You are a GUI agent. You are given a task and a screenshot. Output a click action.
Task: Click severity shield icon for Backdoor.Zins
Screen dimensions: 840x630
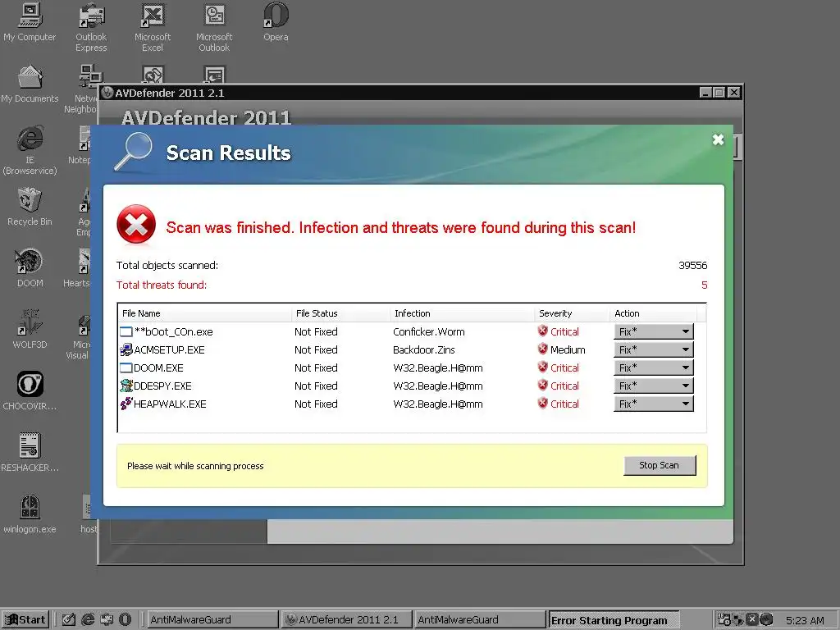pyautogui.click(x=543, y=349)
